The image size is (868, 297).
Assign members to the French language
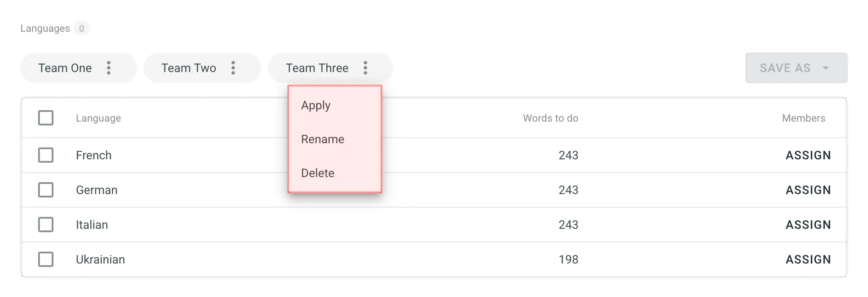click(808, 155)
